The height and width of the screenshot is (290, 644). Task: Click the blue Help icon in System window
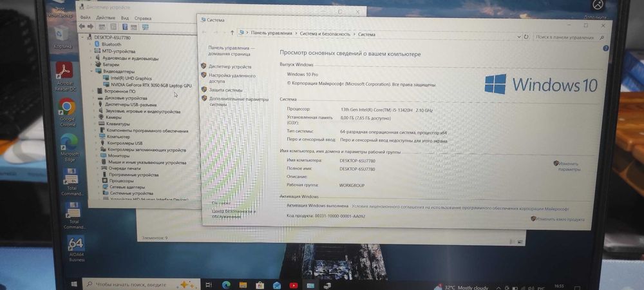point(605,48)
